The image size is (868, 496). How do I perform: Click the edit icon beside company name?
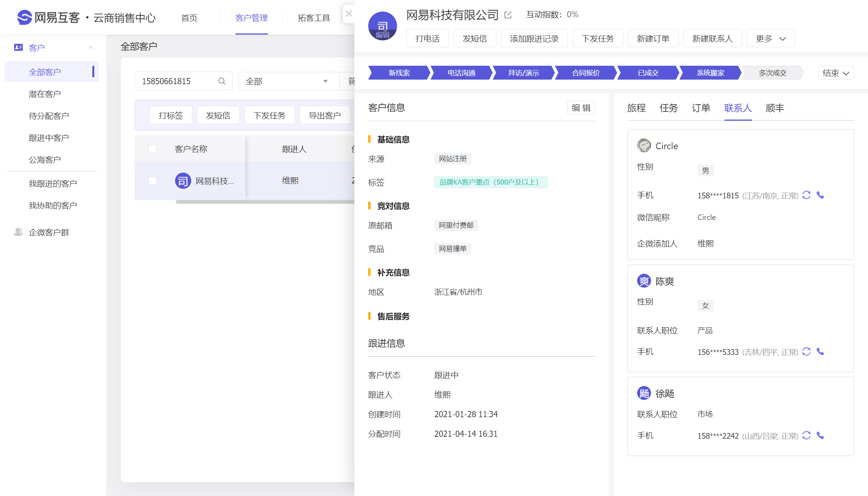tap(508, 15)
